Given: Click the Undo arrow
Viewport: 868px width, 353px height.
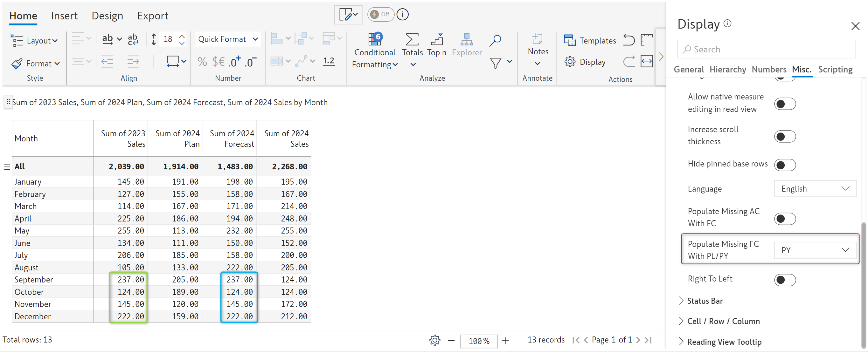Looking at the screenshot, I should pyautogui.click(x=629, y=40).
